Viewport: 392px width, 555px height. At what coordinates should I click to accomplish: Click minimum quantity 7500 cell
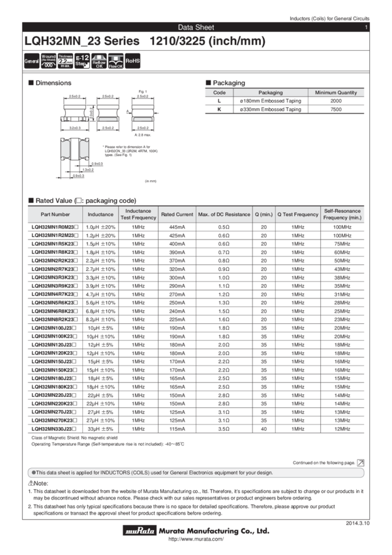336,110
